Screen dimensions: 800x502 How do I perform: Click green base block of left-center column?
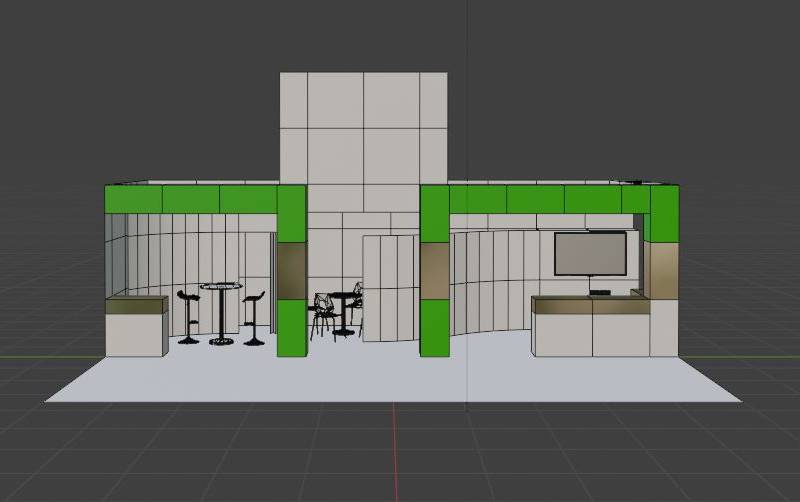click(291, 328)
